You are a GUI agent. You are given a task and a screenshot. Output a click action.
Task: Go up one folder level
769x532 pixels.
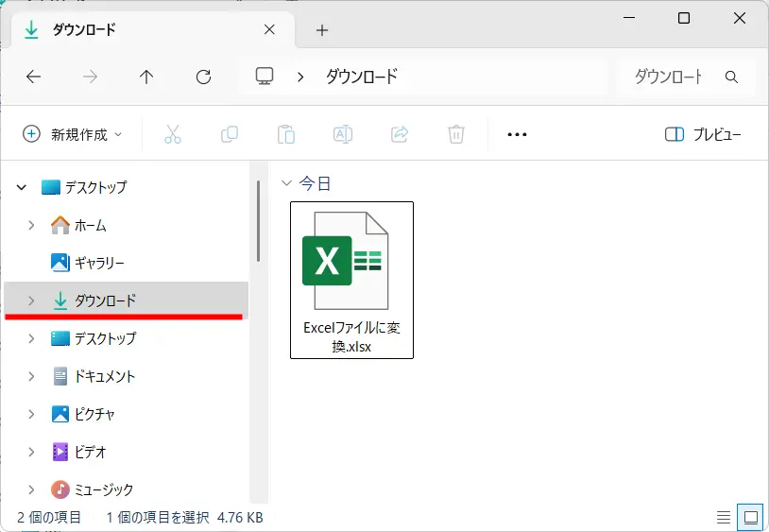146,77
